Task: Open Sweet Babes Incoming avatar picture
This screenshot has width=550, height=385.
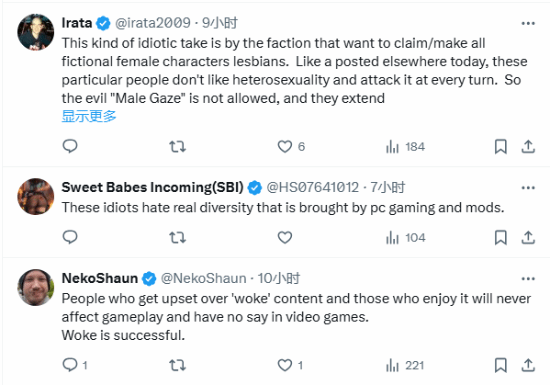Action: click(x=36, y=196)
